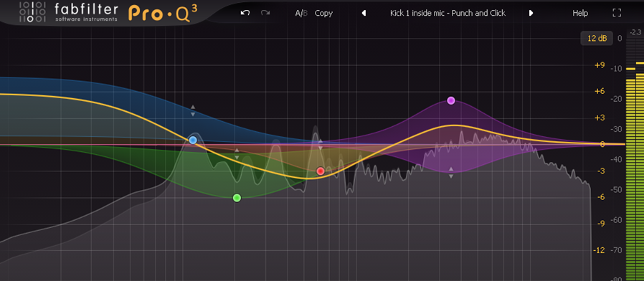Screen dimensions: 644x281
Task: Click the up dynamic-range arrow above blue band
Action: [193, 108]
